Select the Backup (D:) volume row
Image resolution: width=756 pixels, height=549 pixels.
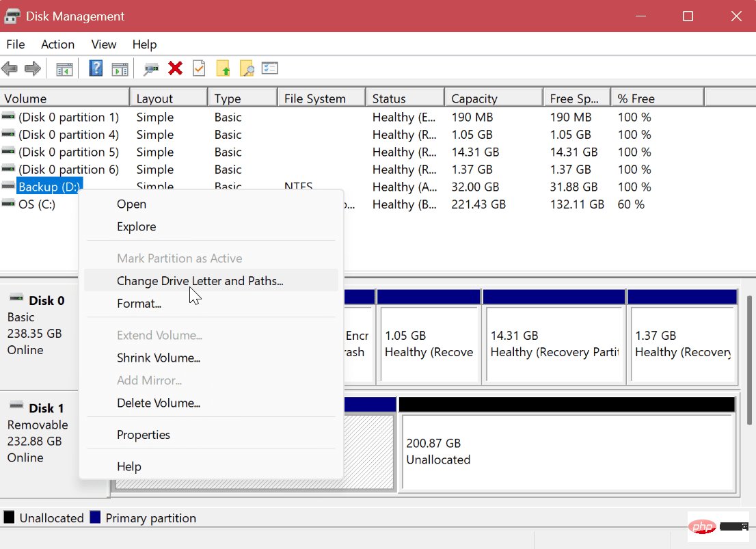coord(49,187)
